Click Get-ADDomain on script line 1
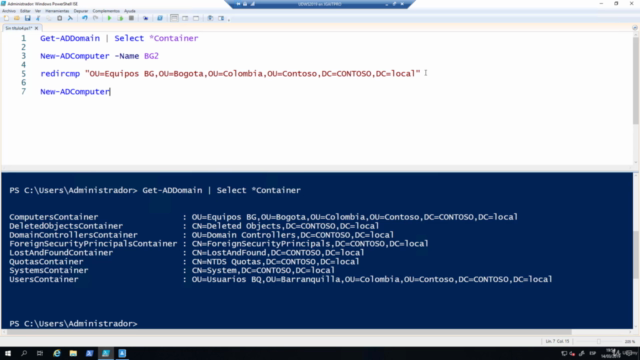This screenshot has height=360, width=640. point(70,38)
